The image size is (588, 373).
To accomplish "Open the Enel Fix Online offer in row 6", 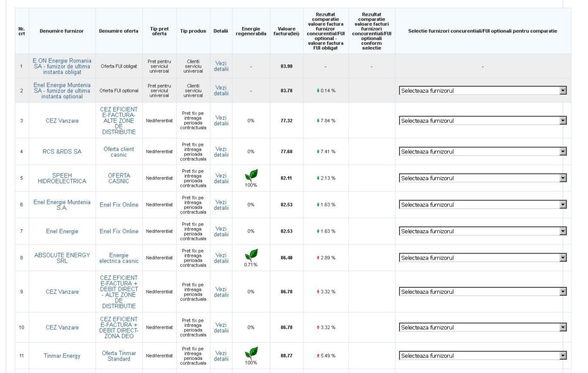I will [x=119, y=205].
